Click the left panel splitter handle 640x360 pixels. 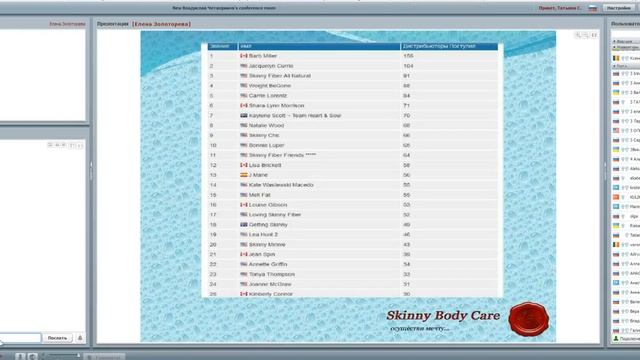point(91,171)
